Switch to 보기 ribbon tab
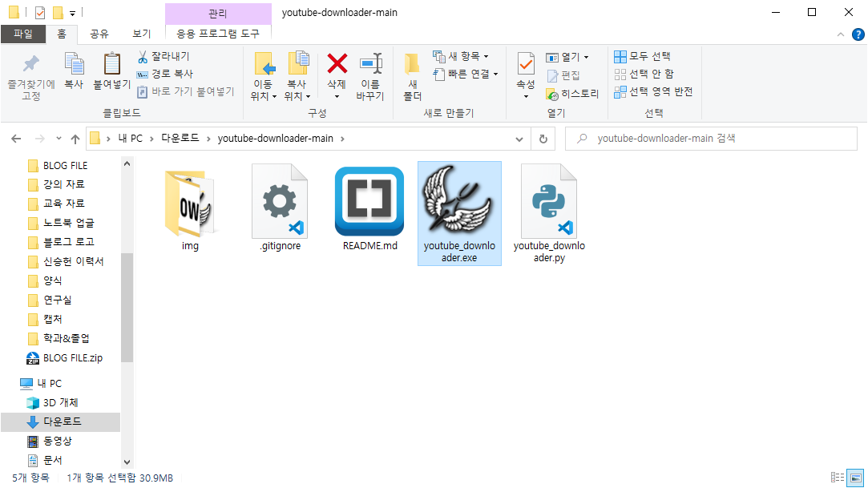868x488 pixels. pos(142,34)
